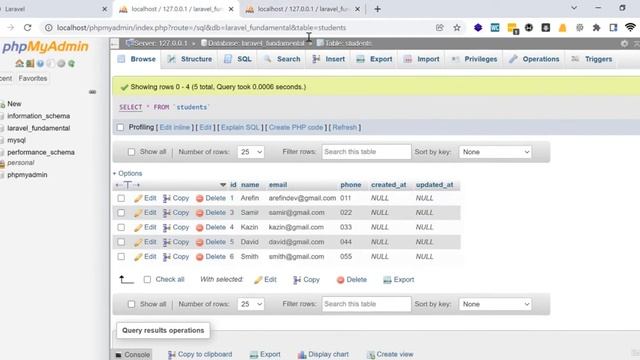Select the checkbox for Arefin row
This screenshot has height=360, width=640.
coord(121,198)
